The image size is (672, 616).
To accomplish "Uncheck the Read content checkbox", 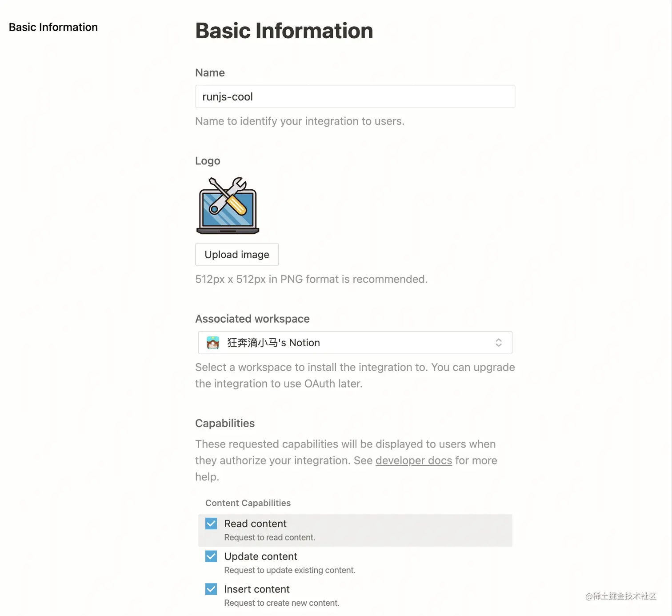I will tap(211, 524).
